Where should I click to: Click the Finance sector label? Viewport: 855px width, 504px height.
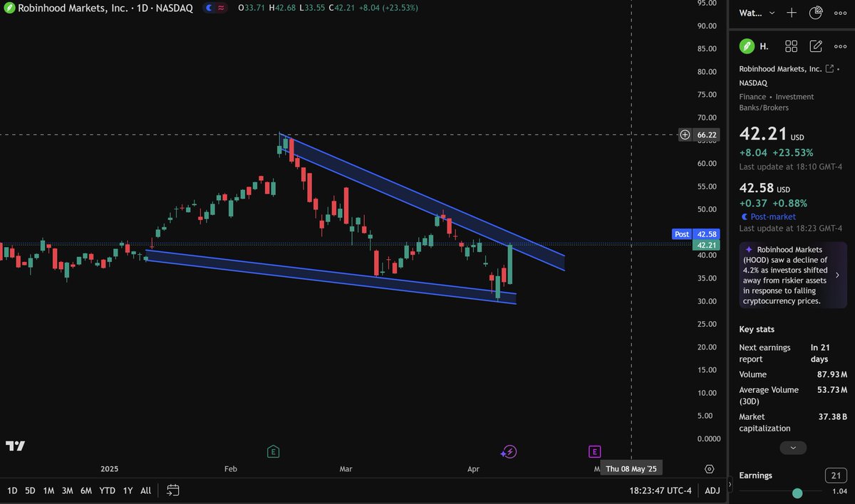[752, 97]
